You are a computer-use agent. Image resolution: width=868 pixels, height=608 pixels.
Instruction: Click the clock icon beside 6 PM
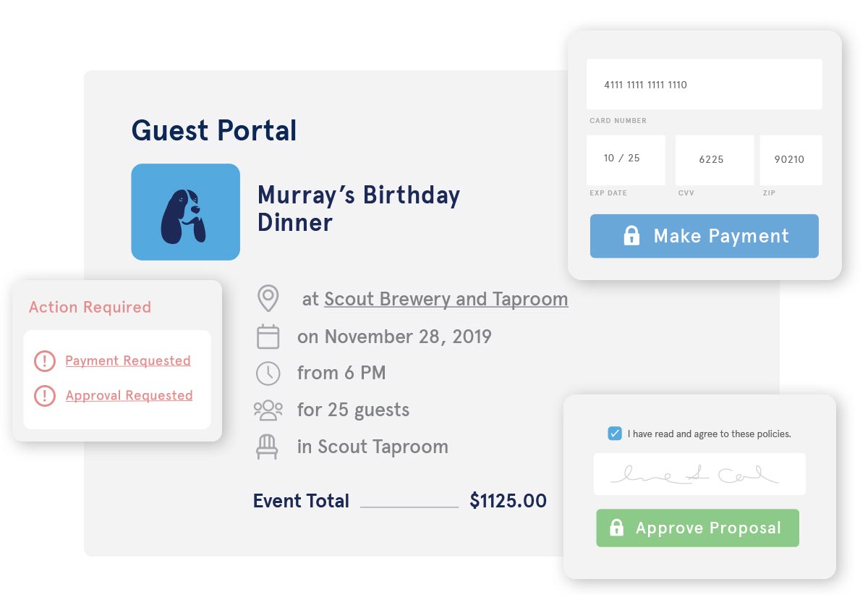click(x=268, y=373)
